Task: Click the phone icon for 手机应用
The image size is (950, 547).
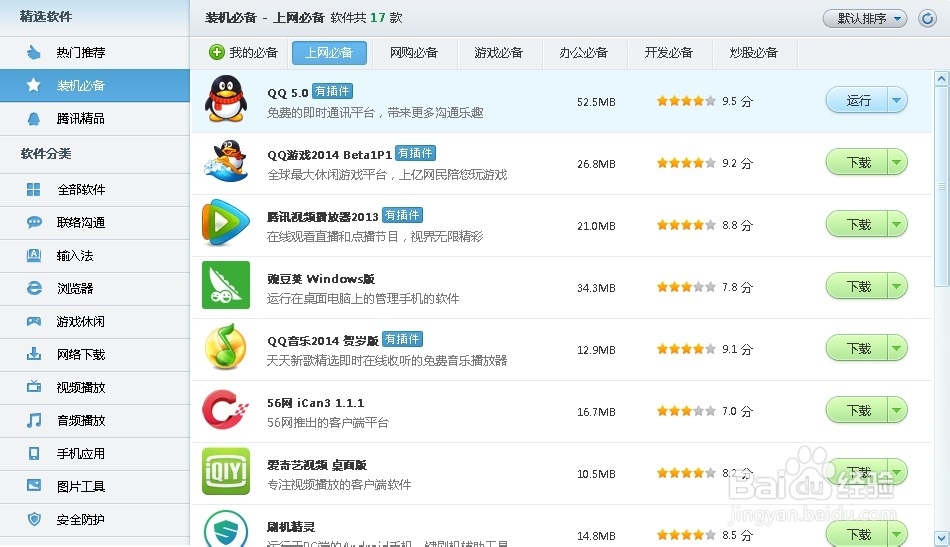Action: 34,453
